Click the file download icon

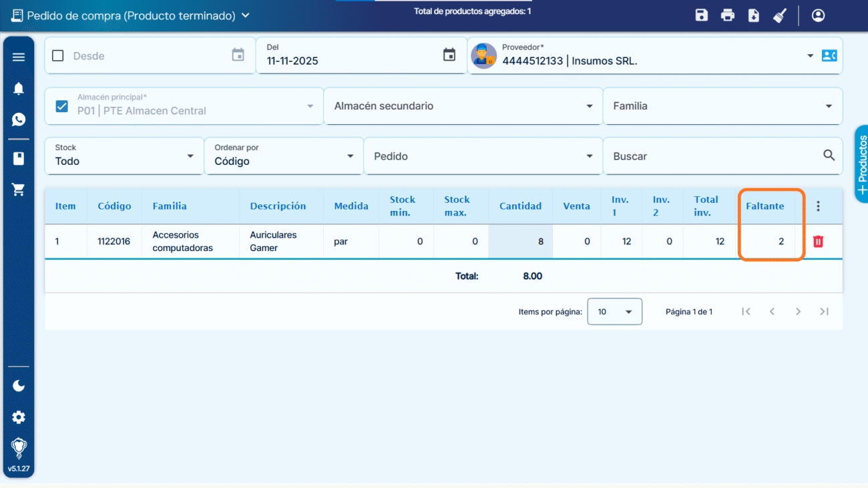click(754, 15)
